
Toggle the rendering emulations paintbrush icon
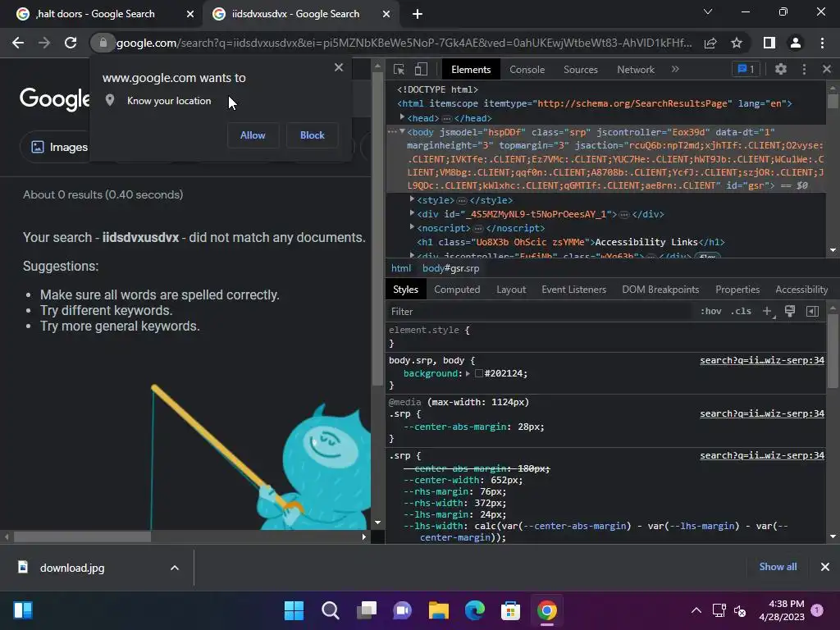coord(790,311)
